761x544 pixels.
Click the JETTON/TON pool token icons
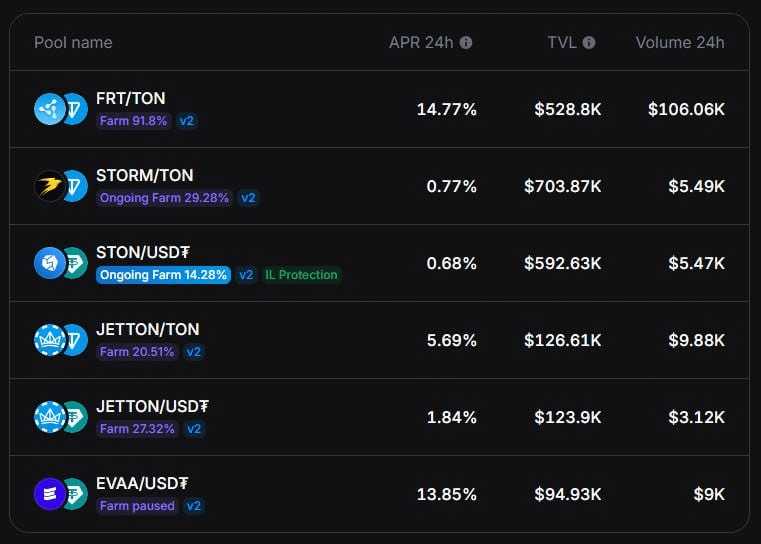click(61, 340)
